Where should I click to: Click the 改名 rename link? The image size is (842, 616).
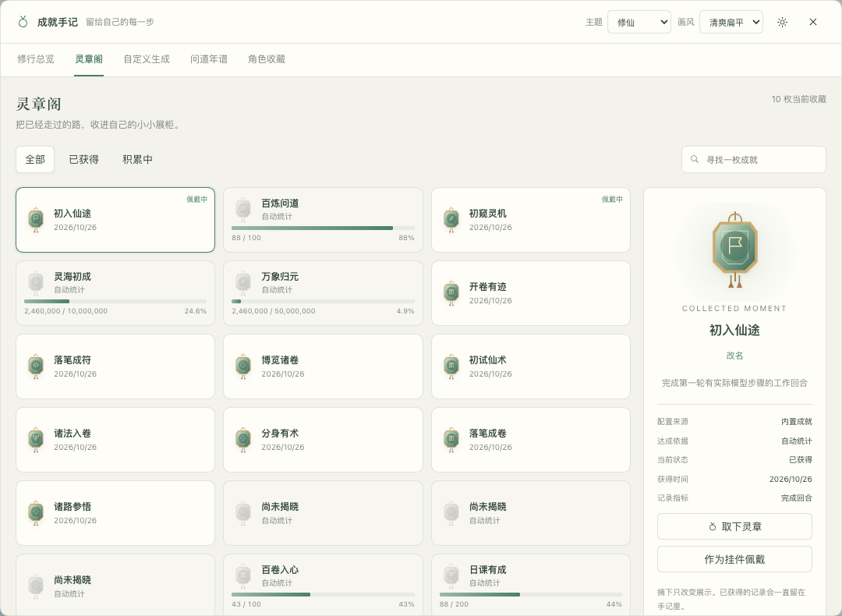(x=734, y=356)
